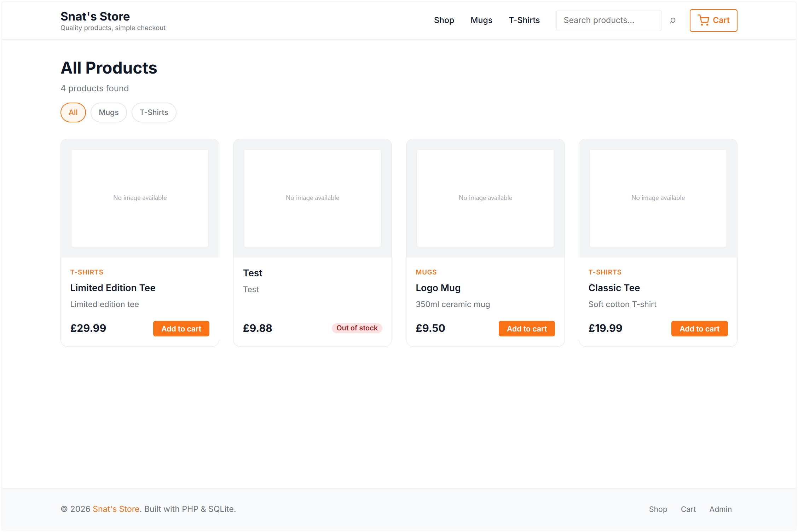View the Logo Mug product image placeholder
This screenshot has width=798, height=532.
(485, 198)
